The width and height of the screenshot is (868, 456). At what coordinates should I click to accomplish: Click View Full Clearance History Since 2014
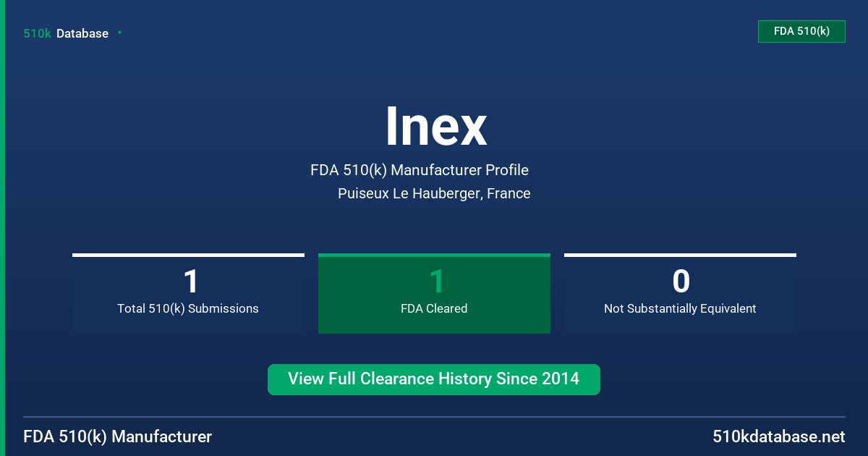[x=434, y=379]
